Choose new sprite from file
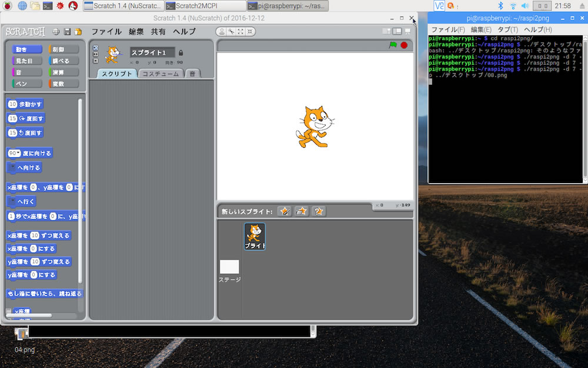Screen dimensions: 588x368 click(302, 211)
